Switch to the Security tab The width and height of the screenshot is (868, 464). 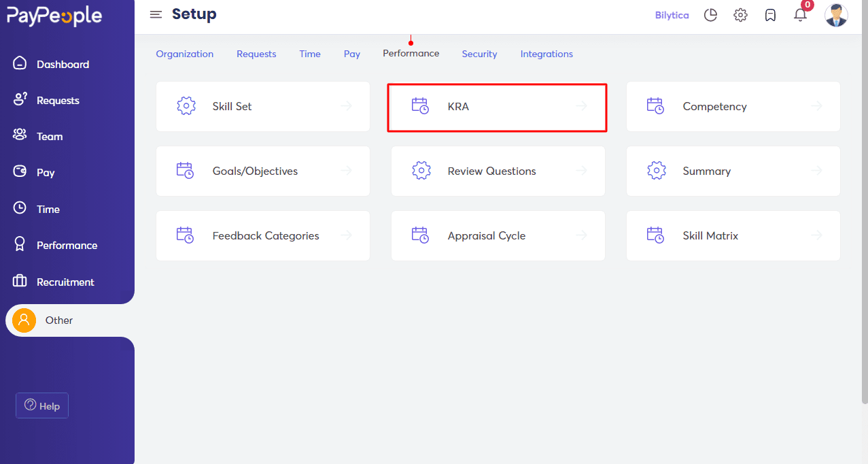(x=480, y=54)
